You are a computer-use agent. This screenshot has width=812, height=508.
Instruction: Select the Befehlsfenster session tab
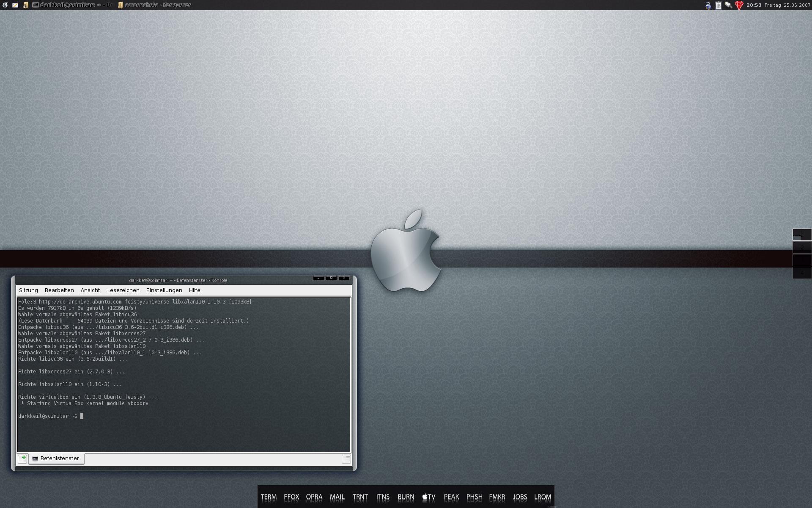[56, 458]
